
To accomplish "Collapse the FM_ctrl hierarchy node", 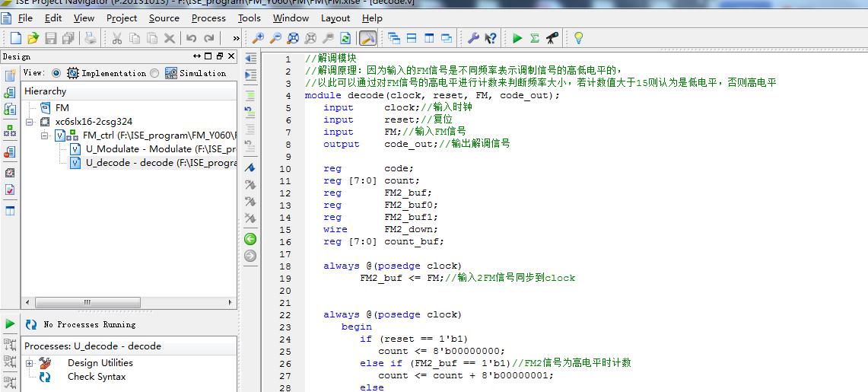I will [x=45, y=135].
